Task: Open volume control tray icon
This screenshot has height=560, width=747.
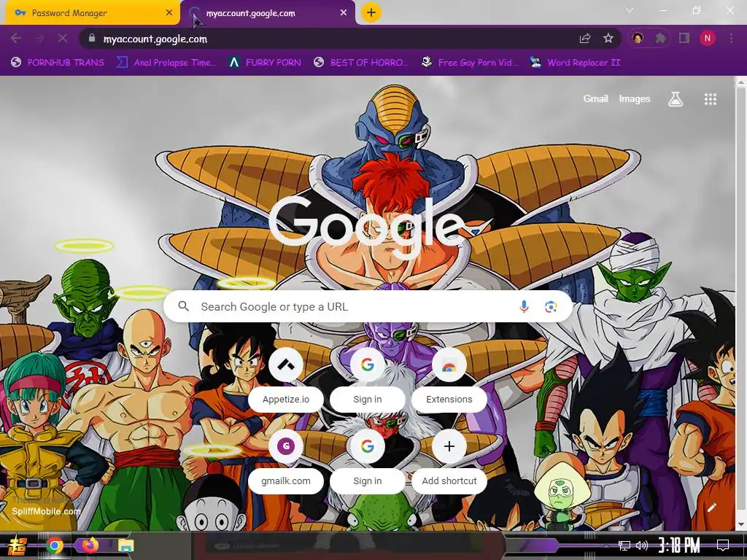Action: point(642,545)
